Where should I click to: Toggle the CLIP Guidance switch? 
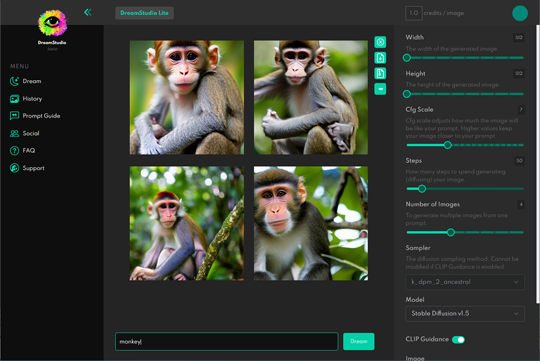click(458, 340)
